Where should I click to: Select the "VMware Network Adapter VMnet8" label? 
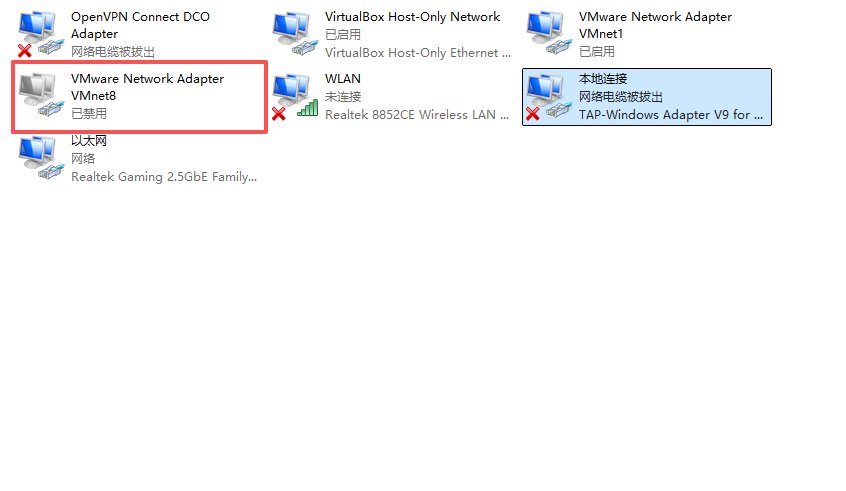[147, 87]
